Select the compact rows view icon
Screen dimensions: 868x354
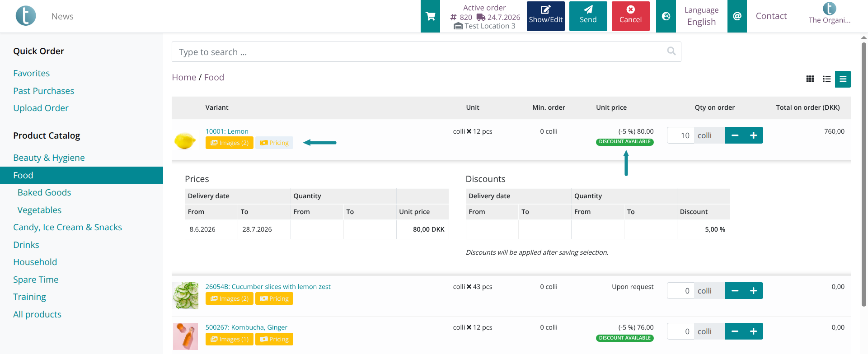tap(843, 79)
